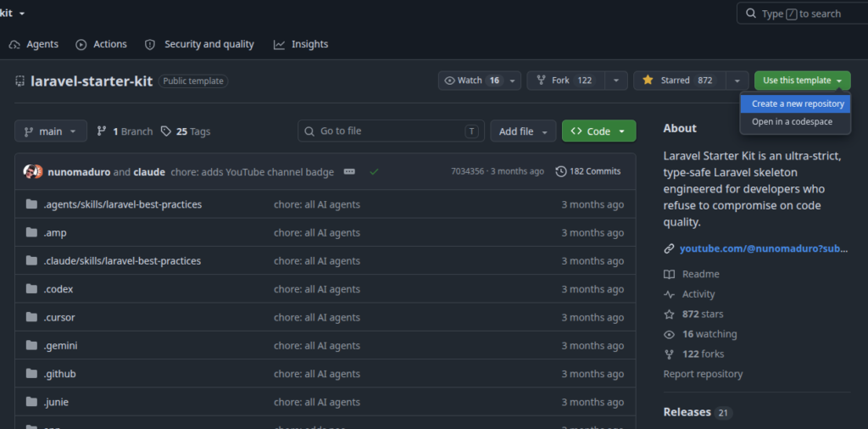View the 16 watching link
This screenshot has height=429, width=868.
(709, 334)
